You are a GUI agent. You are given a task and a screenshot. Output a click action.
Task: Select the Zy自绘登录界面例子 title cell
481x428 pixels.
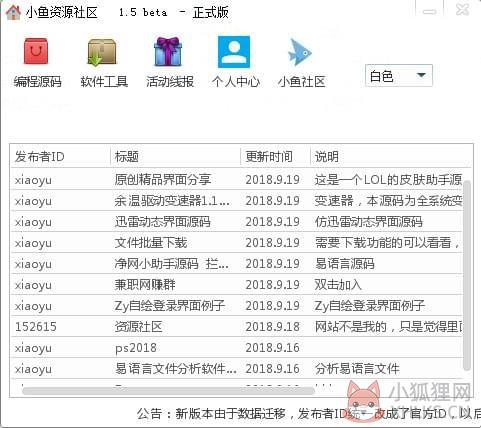(x=170, y=306)
